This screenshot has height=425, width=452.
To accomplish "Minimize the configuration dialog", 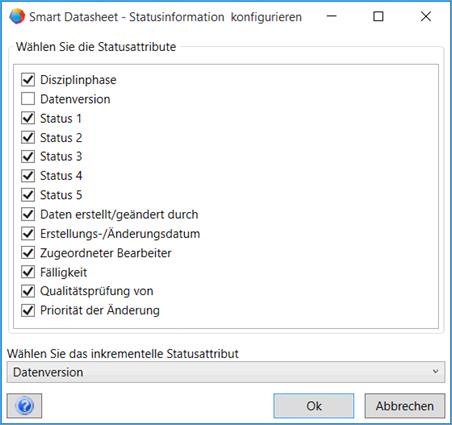I will (332, 16).
